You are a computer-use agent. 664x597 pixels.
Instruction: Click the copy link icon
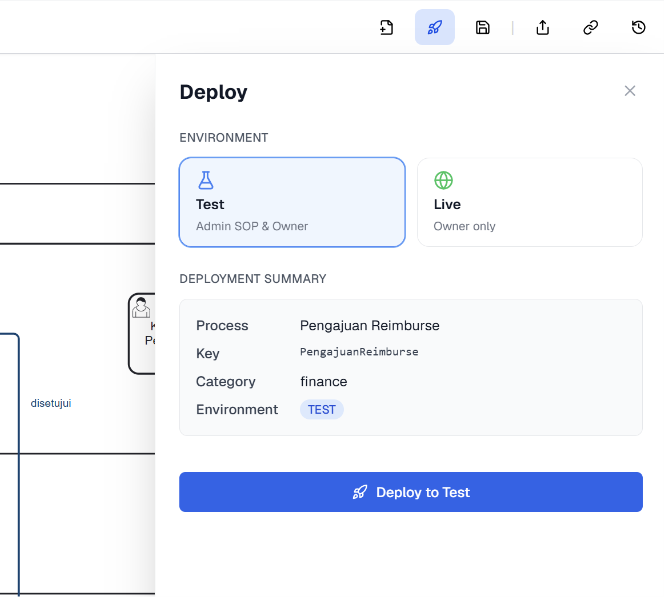coord(590,28)
